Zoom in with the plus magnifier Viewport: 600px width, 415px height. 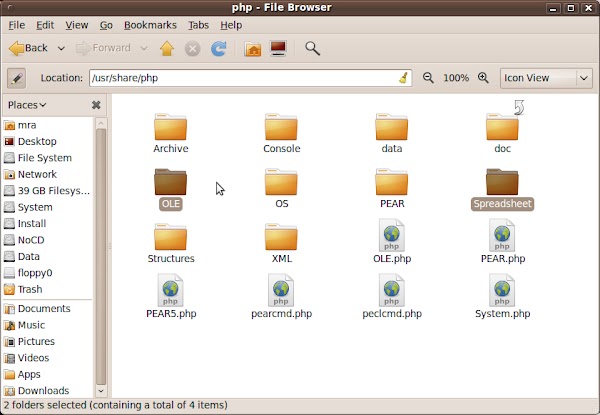(483, 78)
